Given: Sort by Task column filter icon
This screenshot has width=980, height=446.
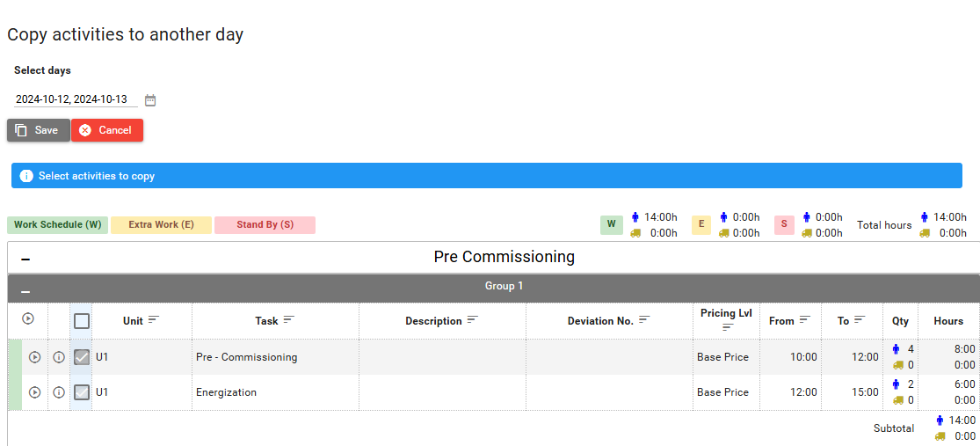Looking at the screenshot, I should point(289,319).
